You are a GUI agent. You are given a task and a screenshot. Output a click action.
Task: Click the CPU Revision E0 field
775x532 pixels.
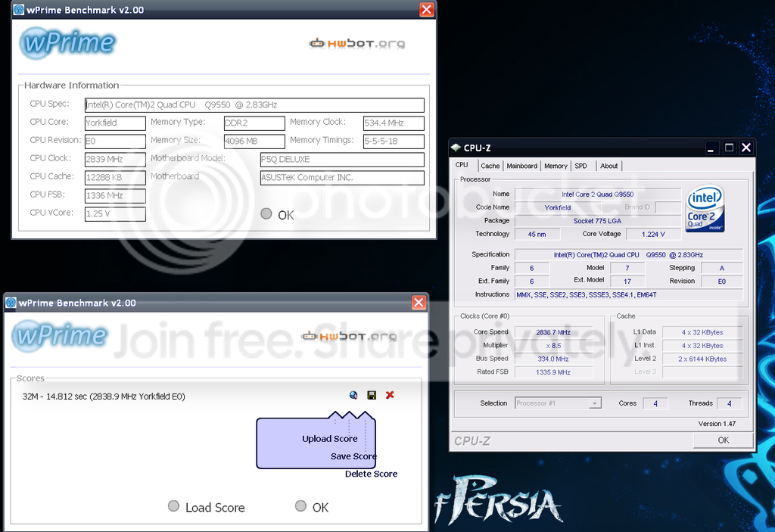click(115, 142)
